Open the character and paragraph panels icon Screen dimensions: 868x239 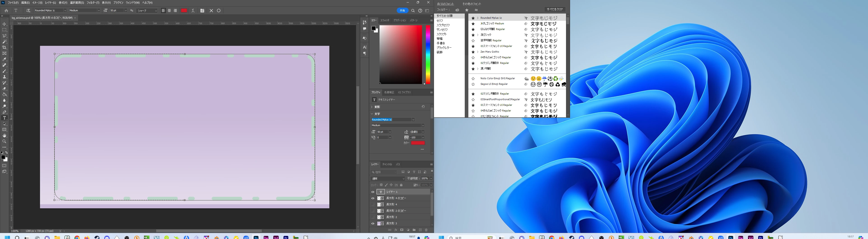point(202,10)
